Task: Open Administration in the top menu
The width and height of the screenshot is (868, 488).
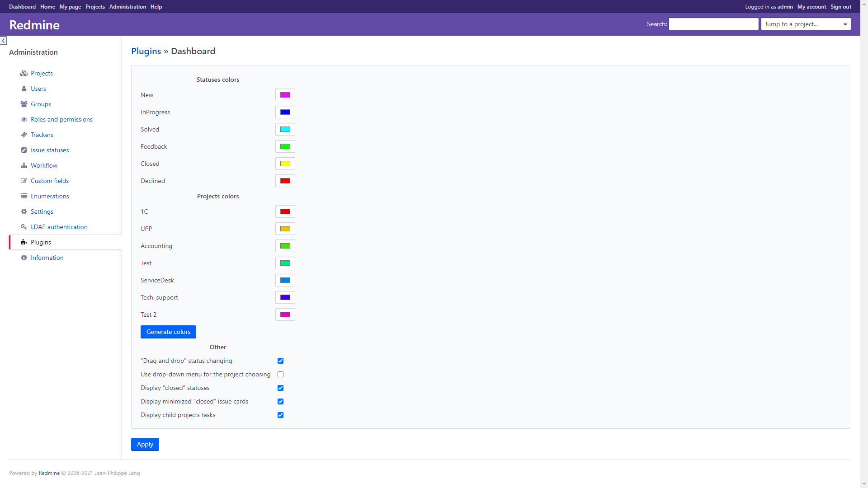Action: 127,7
